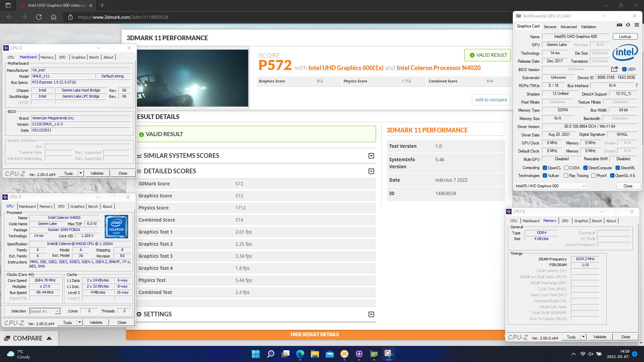Take a GPU-Z screenshot with camera icon

620,25
